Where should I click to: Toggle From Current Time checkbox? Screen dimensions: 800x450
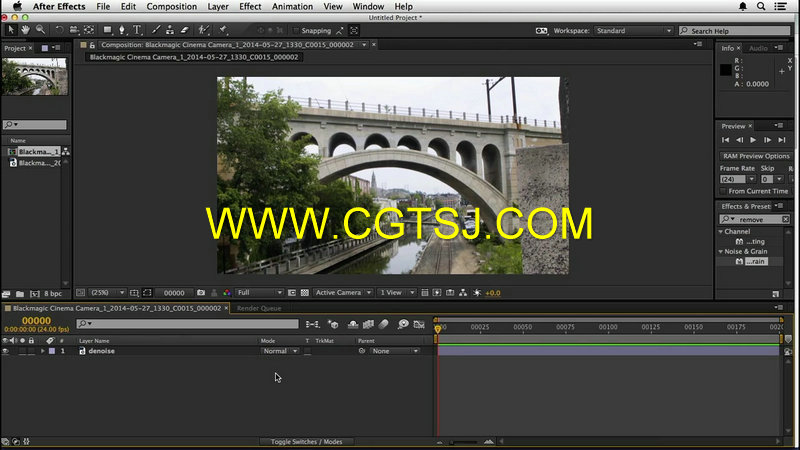pos(723,191)
